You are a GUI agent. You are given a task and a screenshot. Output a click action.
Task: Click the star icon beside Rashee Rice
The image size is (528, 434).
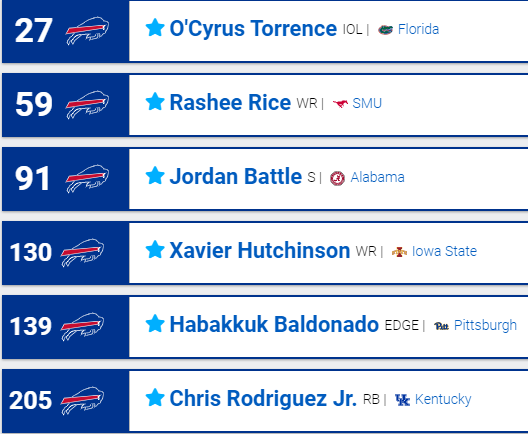coord(155,101)
